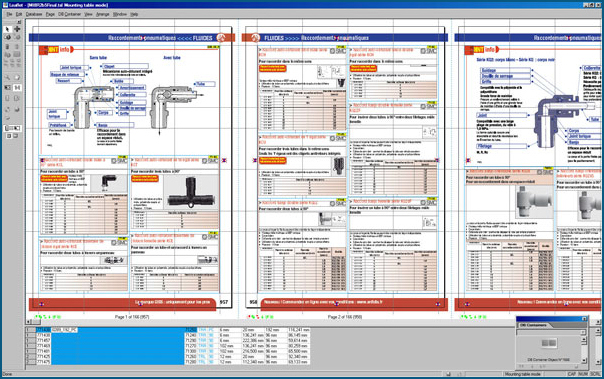Open the DB Container menu
This screenshot has height=379, width=604.
pyautogui.click(x=69, y=14)
